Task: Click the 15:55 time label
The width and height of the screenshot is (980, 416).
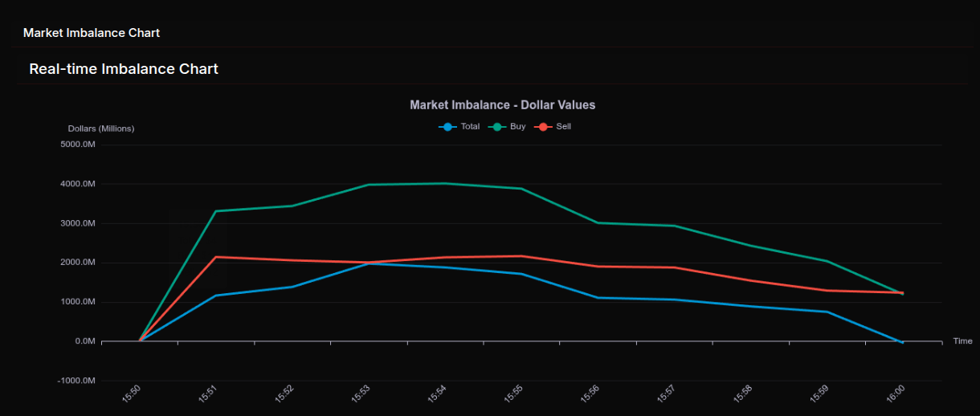Action: click(512, 394)
